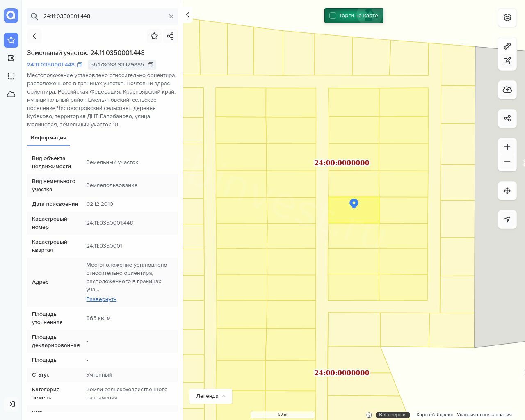Switch to the Информация tab
525x420 pixels.
[48, 138]
